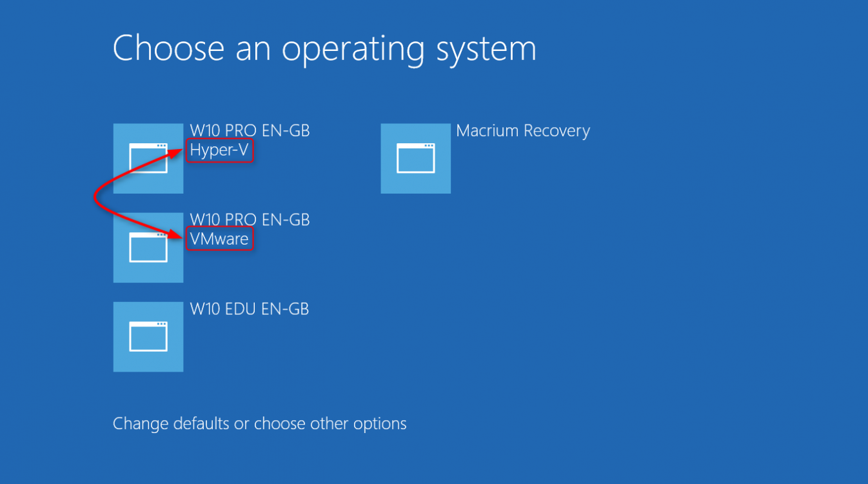868x484 pixels.
Task: Click the red-boxed Hyper-V label
Action: (x=219, y=150)
